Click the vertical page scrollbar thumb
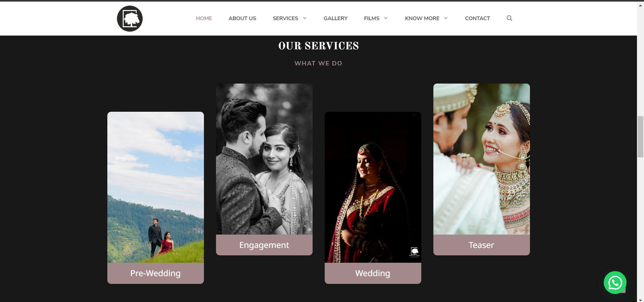This screenshot has width=644, height=302. point(640,137)
